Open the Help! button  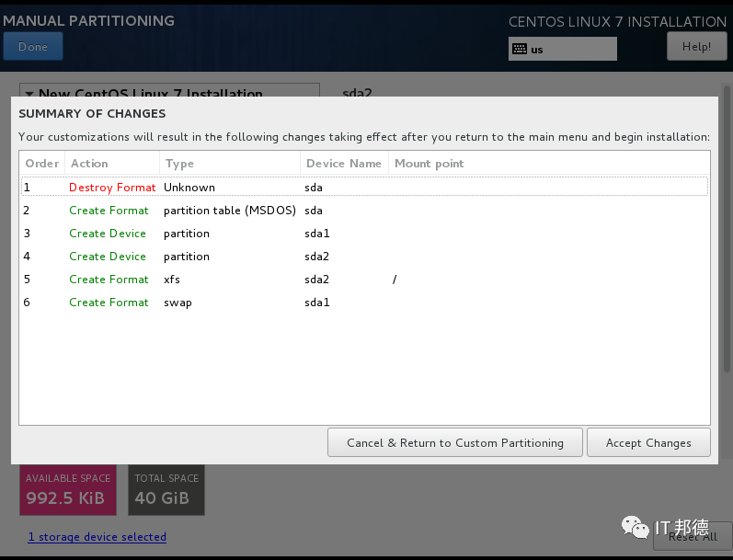[x=696, y=46]
